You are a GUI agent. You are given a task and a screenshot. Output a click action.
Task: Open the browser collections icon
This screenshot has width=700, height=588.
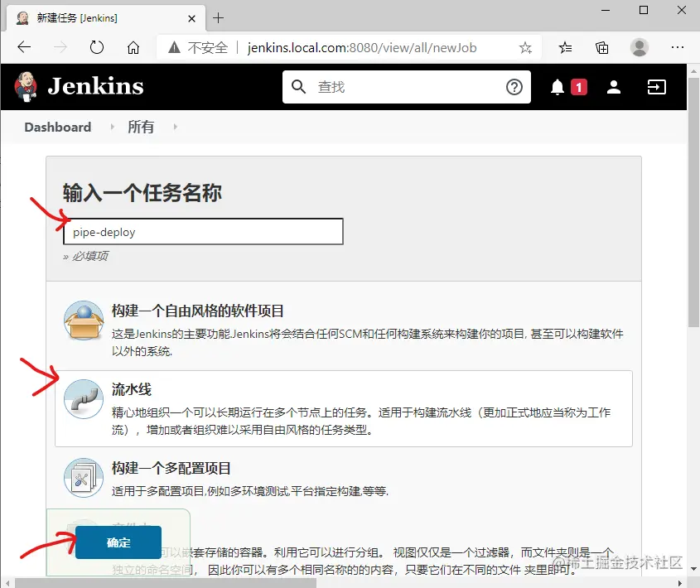pos(601,47)
